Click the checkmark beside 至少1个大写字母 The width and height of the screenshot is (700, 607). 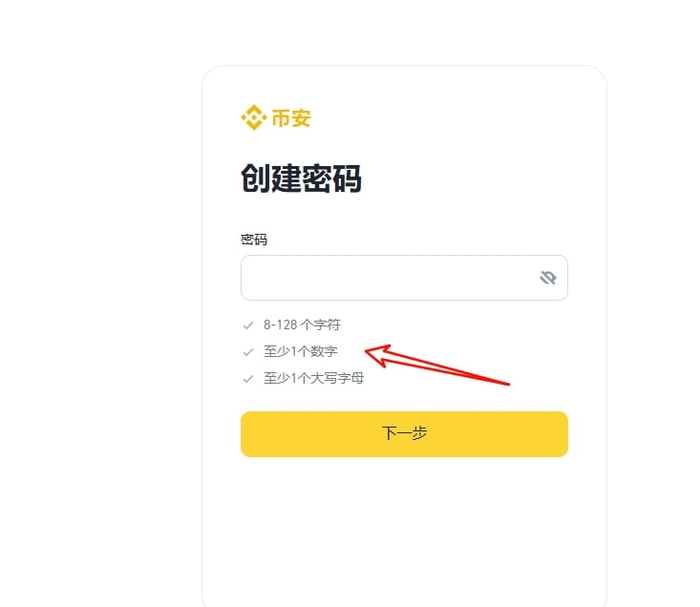[248, 378]
